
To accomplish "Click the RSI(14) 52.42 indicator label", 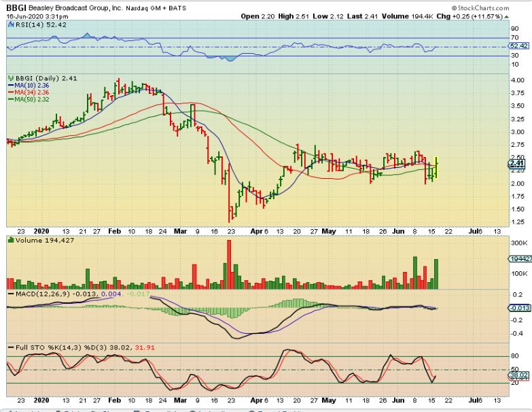I will (41, 24).
